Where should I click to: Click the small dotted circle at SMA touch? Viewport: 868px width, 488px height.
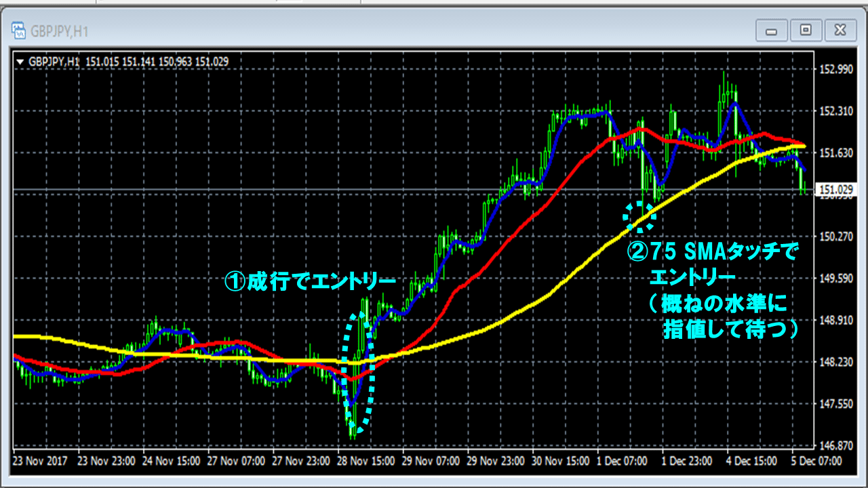coord(639,216)
